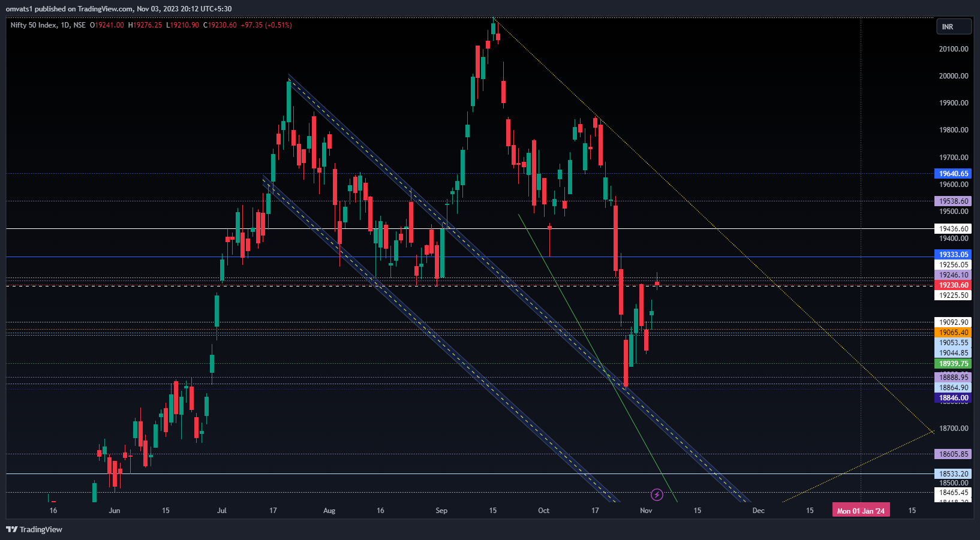Select the white 19436.60 price label

point(953,229)
